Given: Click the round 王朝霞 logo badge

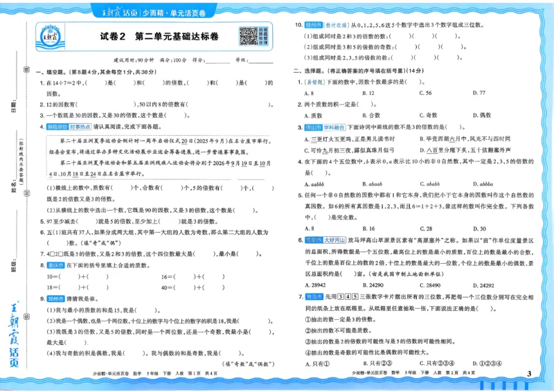Looking at the screenshot, I should 50,37.
